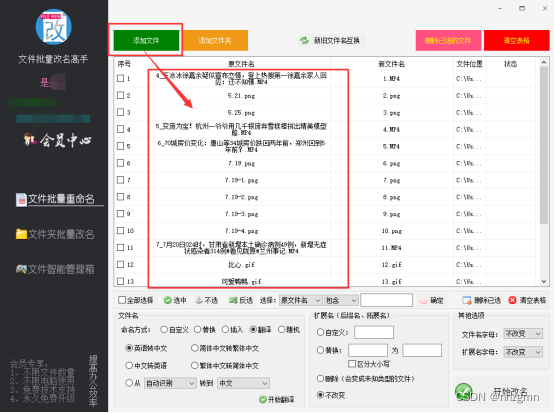Click 清空表格 red X icon in bottom toolbar

pos(512,300)
